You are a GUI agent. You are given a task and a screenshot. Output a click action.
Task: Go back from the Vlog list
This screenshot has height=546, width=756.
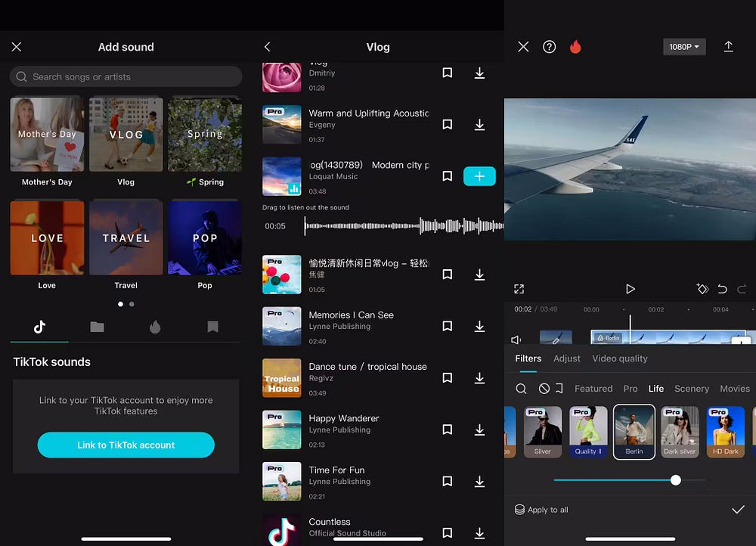tap(267, 47)
